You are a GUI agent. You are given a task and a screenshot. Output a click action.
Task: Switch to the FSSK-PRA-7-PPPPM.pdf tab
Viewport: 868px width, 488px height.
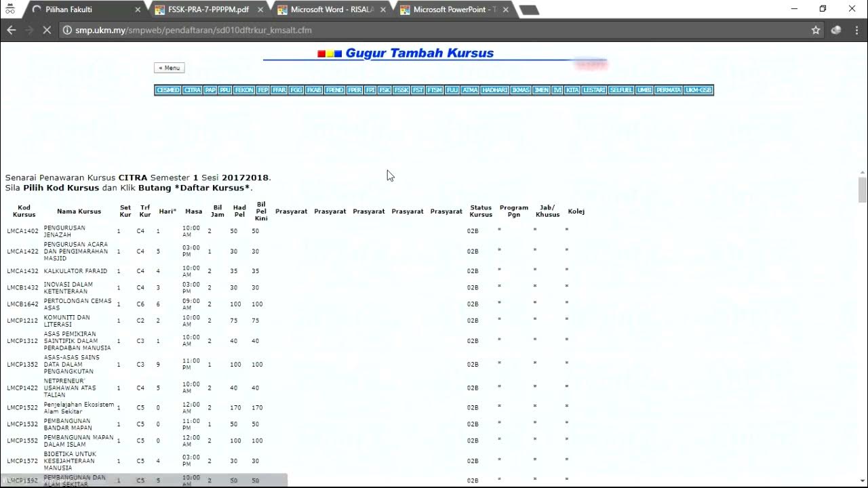point(207,9)
